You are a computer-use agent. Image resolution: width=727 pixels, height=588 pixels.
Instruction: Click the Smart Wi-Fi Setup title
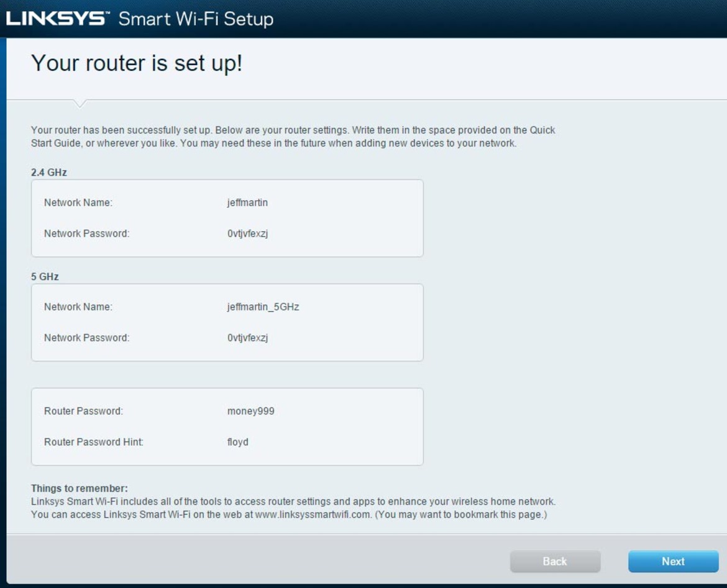(196, 19)
